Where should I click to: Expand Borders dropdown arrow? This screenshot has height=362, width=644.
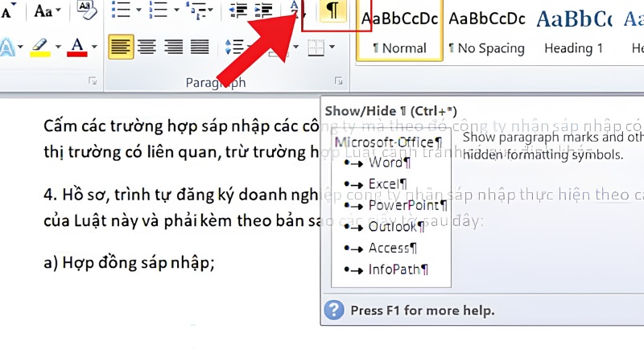(332, 47)
